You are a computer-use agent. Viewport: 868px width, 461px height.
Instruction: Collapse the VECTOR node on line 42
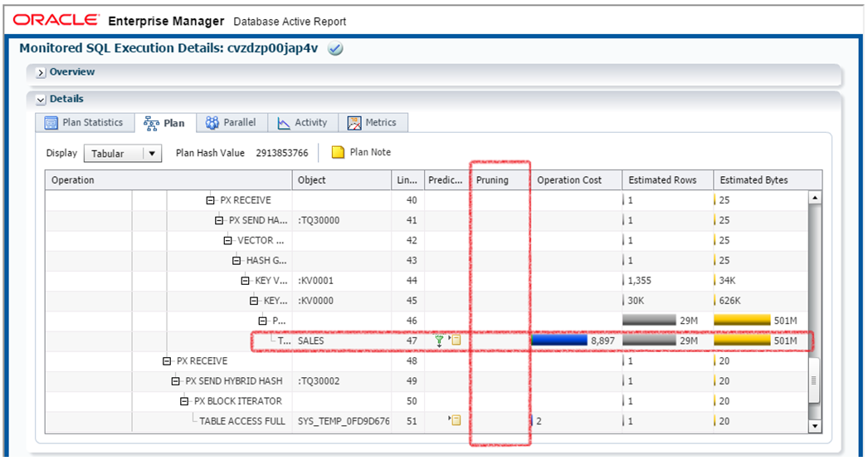228,241
